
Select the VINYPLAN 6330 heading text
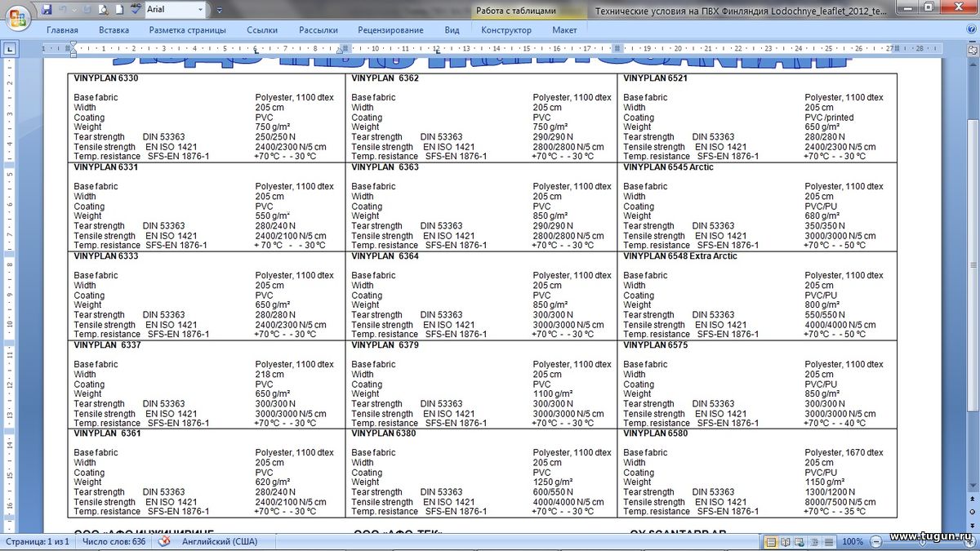pyautogui.click(x=106, y=78)
